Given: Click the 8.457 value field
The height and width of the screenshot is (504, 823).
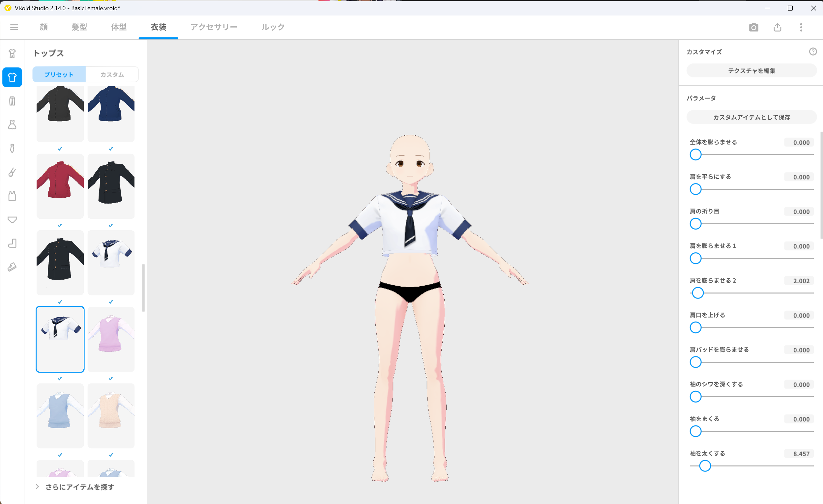Looking at the screenshot, I should click(x=799, y=454).
